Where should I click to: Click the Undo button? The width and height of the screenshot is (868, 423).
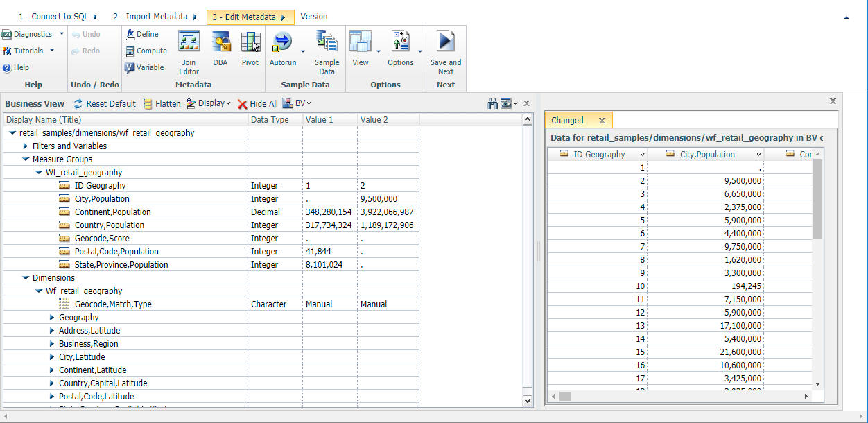(86, 34)
